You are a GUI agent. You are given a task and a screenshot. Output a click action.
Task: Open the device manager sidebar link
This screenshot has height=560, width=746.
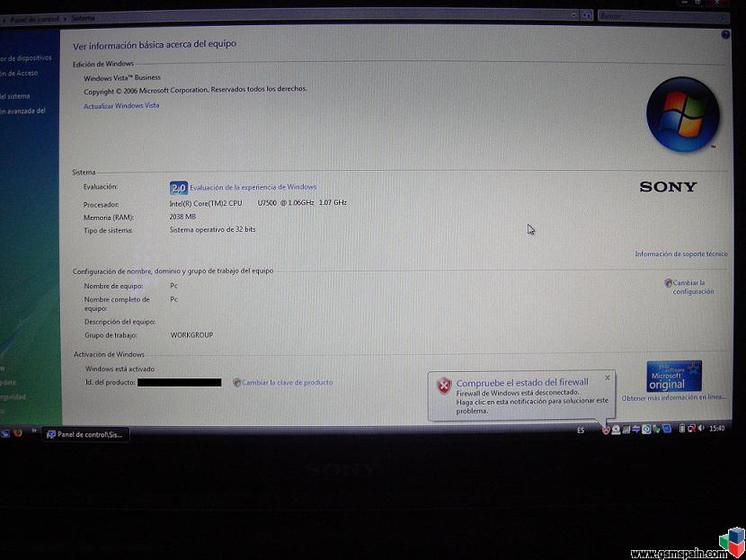[26, 58]
